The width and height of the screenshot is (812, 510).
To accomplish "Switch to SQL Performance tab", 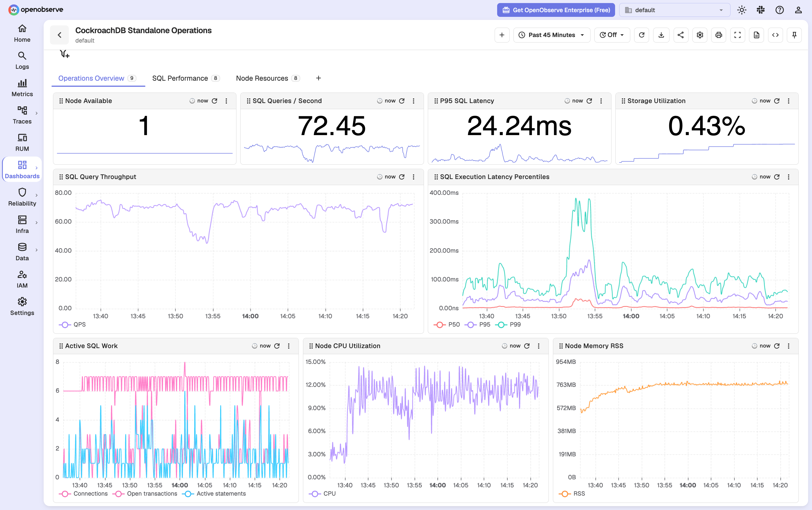I will point(186,78).
